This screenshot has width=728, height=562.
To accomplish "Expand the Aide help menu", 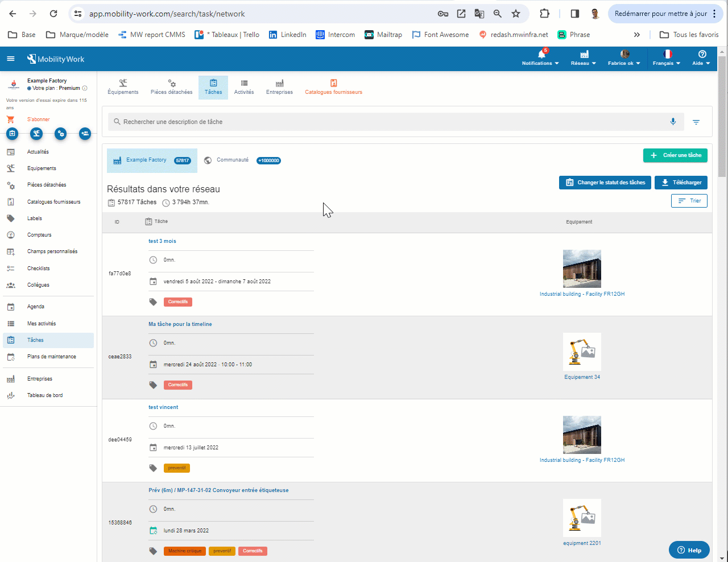I will [x=701, y=58].
